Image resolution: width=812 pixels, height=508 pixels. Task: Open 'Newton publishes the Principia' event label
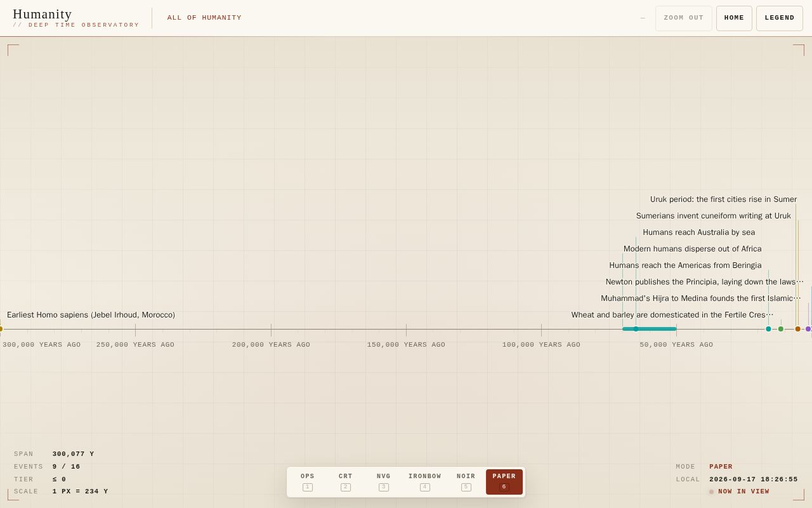click(705, 282)
